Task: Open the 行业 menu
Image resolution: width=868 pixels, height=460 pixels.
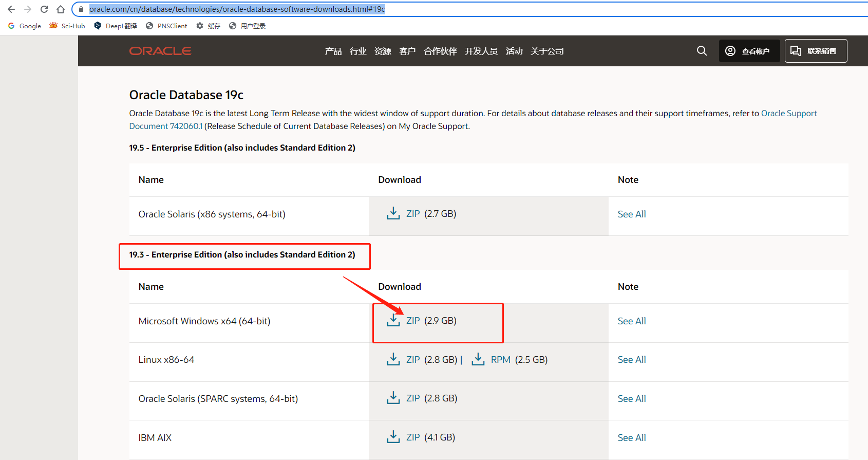Action: pyautogui.click(x=358, y=51)
